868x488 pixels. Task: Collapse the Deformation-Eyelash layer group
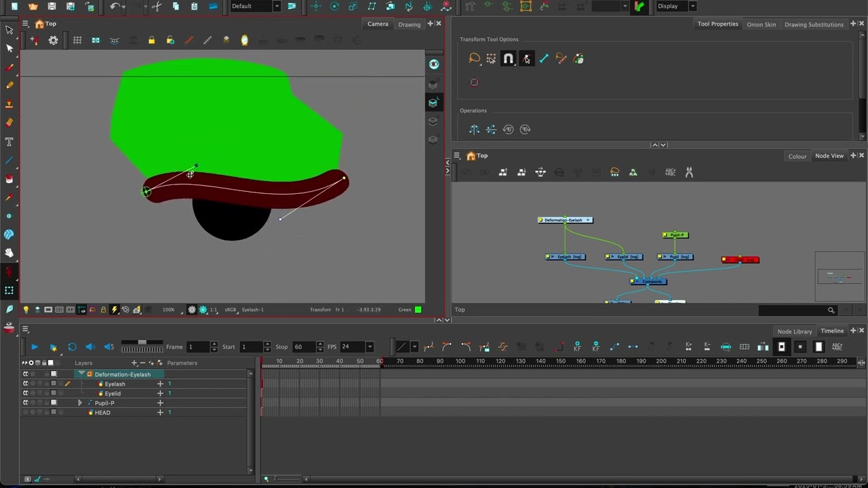[81, 374]
